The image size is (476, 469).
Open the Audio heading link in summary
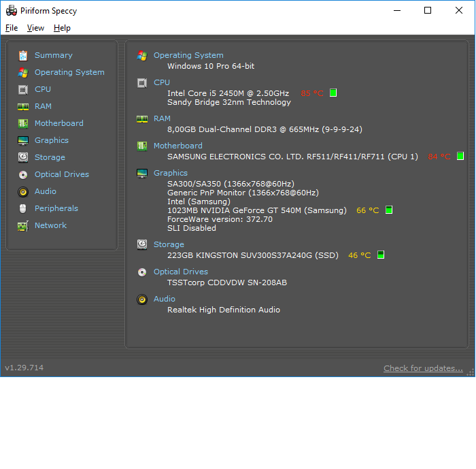[165, 299]
